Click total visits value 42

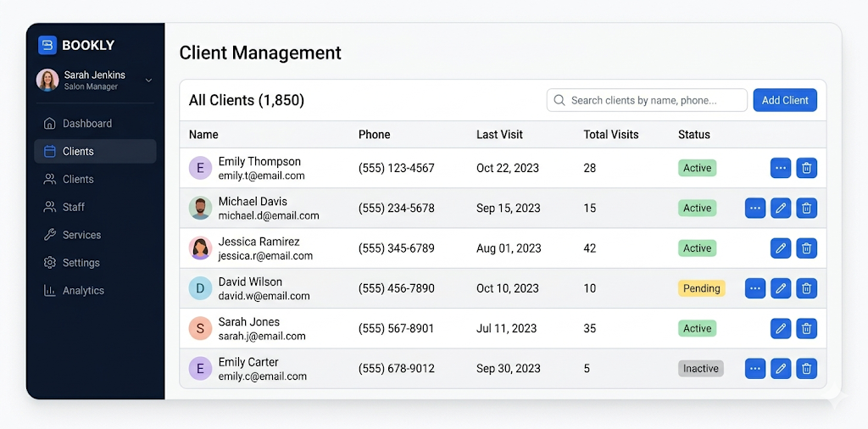click(590, 248)
